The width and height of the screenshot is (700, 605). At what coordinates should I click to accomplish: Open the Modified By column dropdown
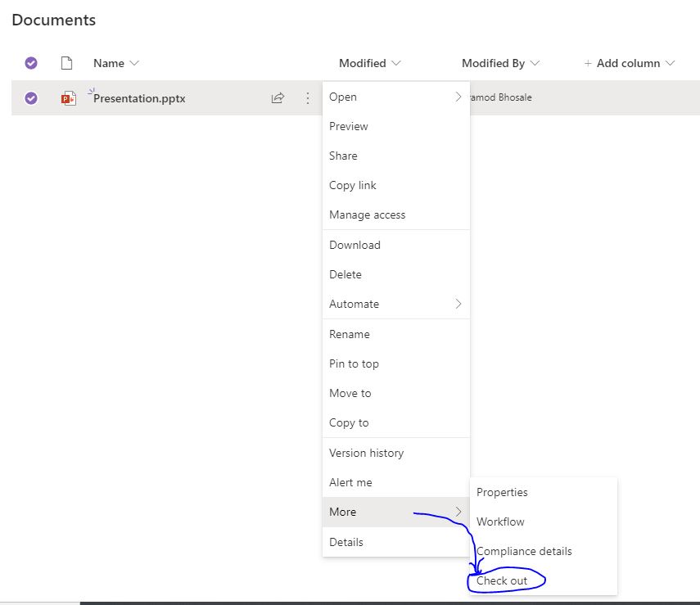tap(534, 63)
